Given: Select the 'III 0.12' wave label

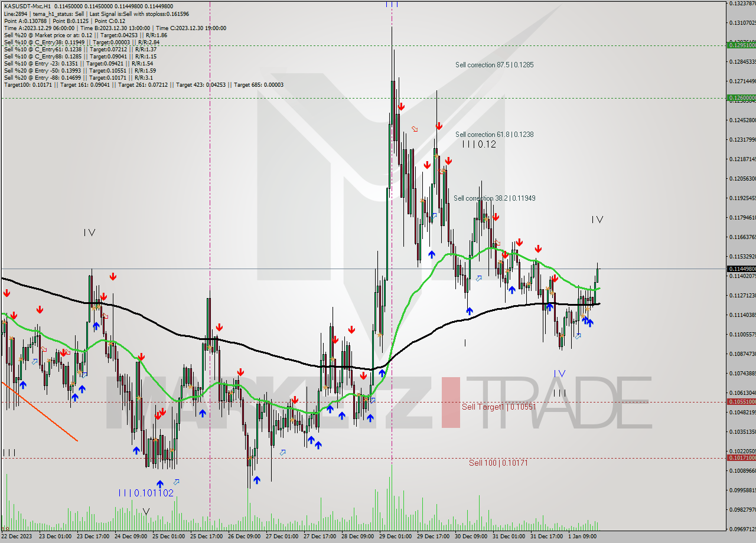Looking at the screenshot, I should (479, 144).
